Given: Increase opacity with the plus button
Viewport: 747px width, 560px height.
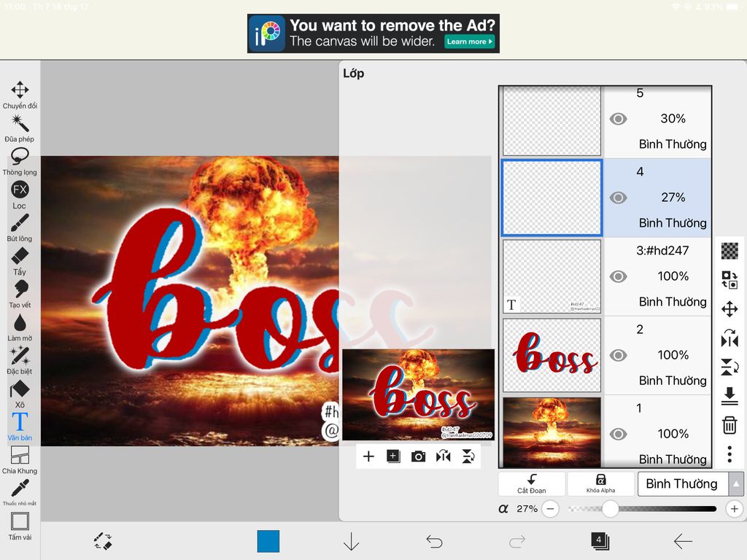Looking at the screenshot, I should point(734,508).
